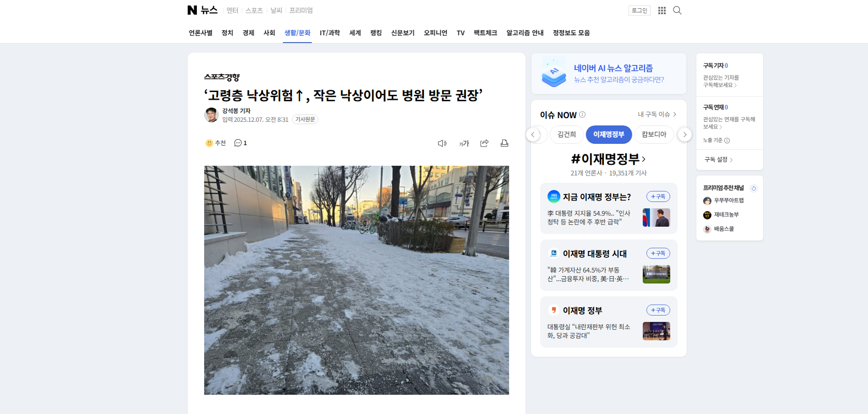
Task: Go back in issue chips with left arrow
Action: tap(533, 135)
